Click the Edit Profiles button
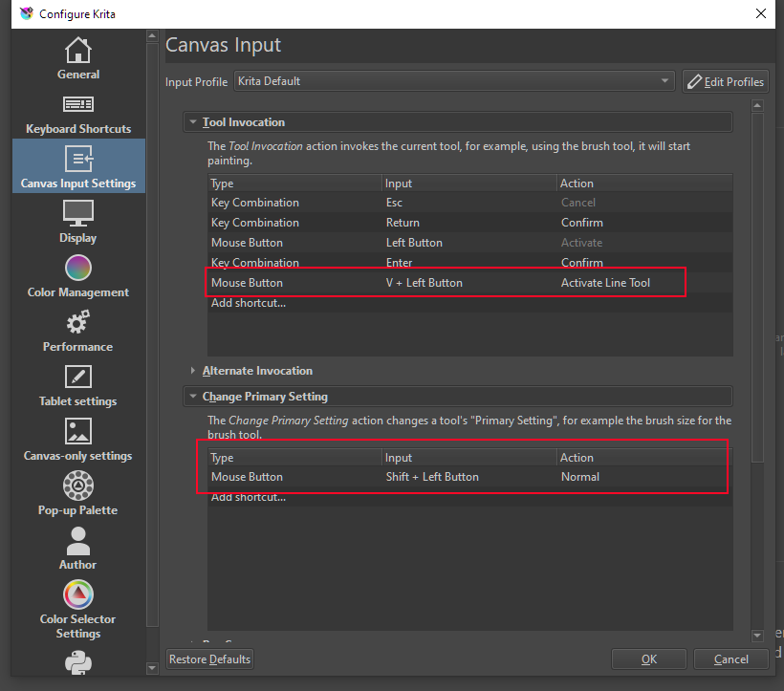Image resolution: width=784 pixels, height=691 pixels. [x=726, y=81]
